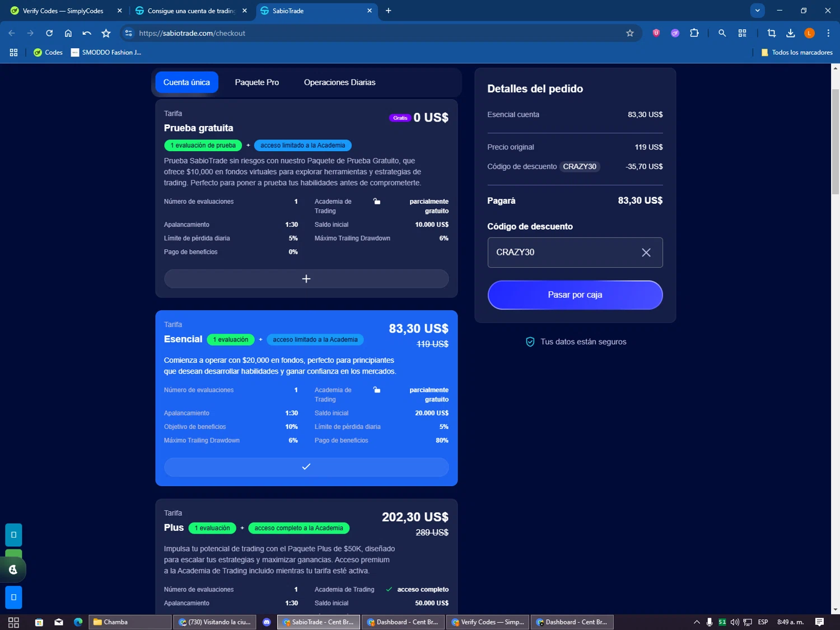840x630 pixels.
Task: Clear the CRAZY30 discount code
Action: coord(646,253)
